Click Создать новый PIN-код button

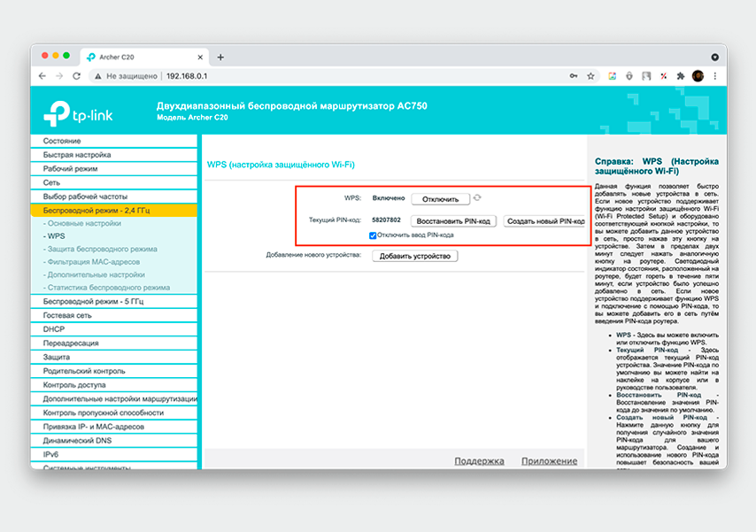(x=544, y=221)
